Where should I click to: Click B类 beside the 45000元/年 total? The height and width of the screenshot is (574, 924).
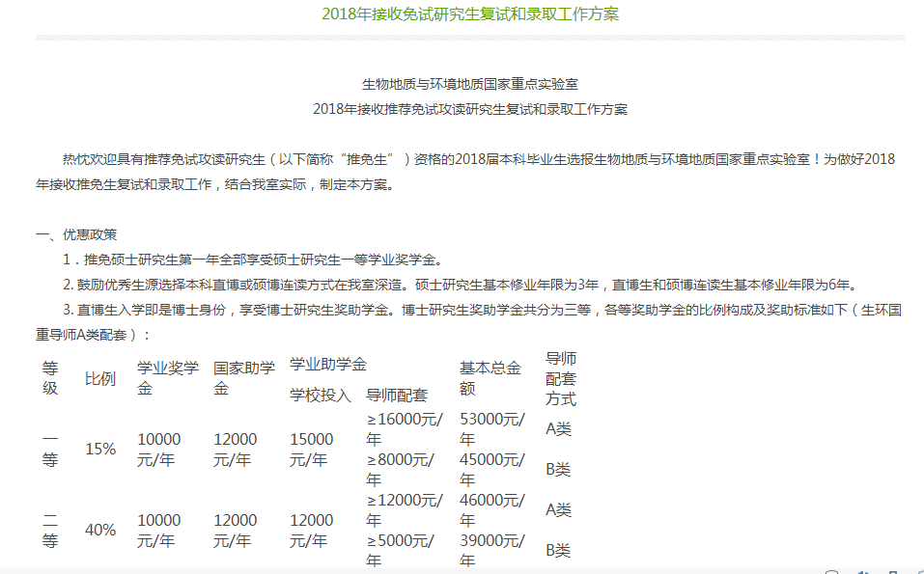[558, 470]
